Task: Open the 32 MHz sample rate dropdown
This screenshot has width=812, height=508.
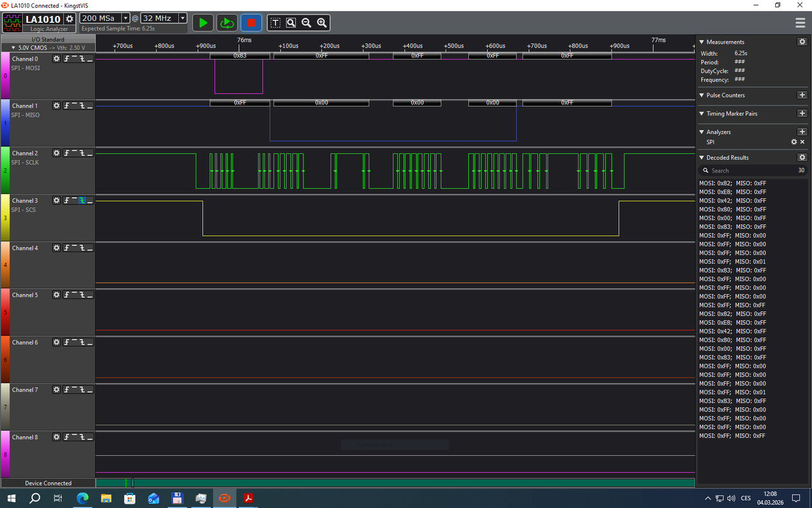Action: click(183, 18)
